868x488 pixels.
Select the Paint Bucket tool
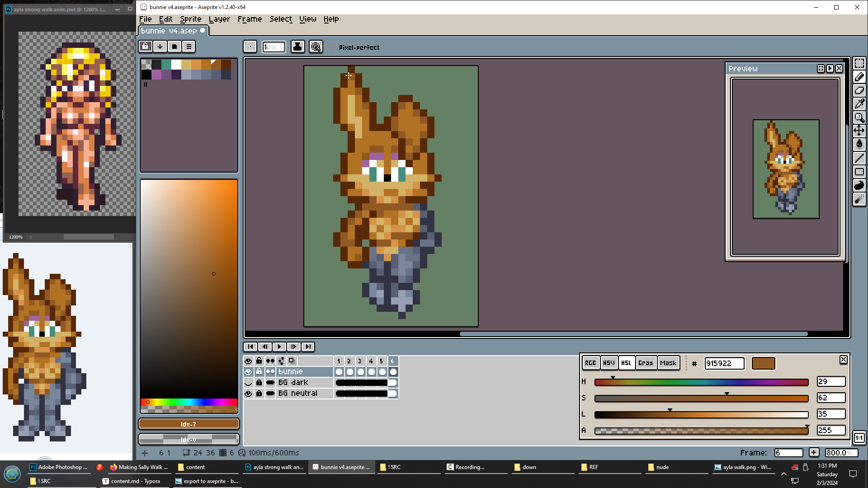[859, 145]
